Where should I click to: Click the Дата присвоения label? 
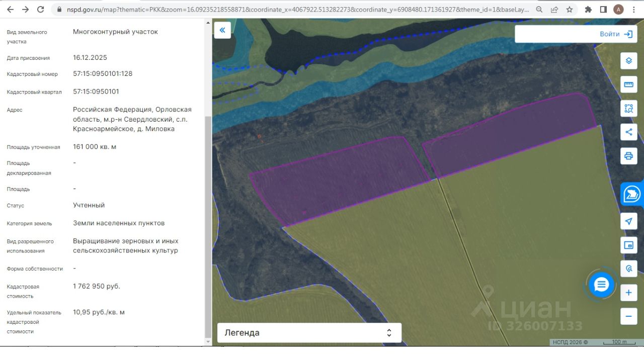[28, 58]
